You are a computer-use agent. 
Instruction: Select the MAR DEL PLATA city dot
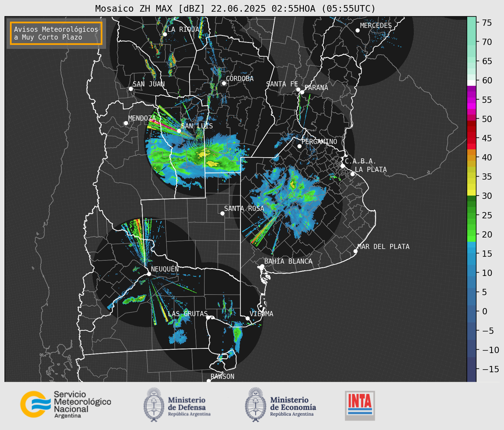point(355,251)
